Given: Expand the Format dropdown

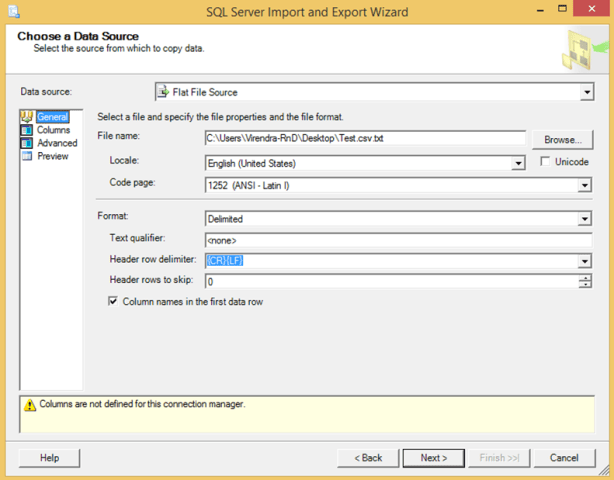Looking at the screenshot, I should click(x=584, y=218).
